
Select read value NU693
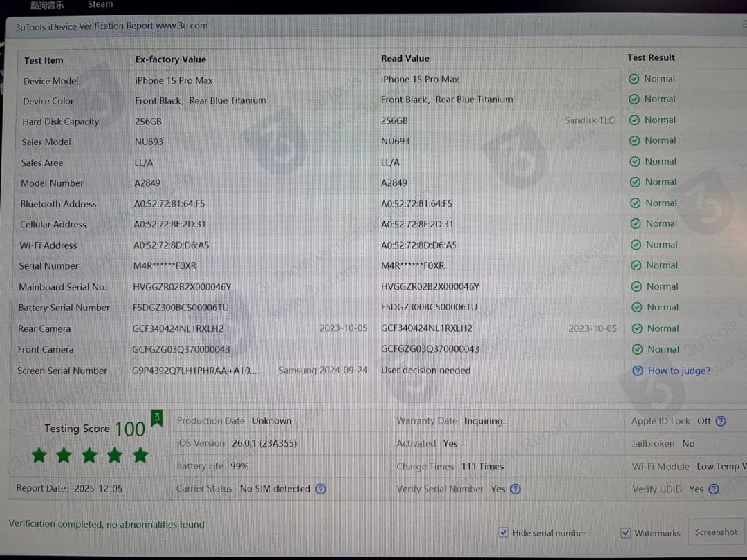click(x=395, y=141)
